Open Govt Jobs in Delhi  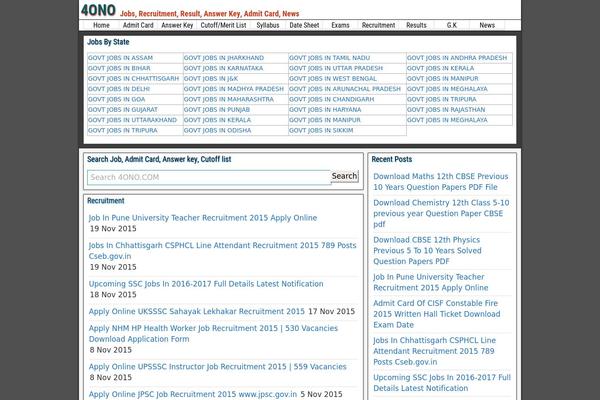point(119,89)
